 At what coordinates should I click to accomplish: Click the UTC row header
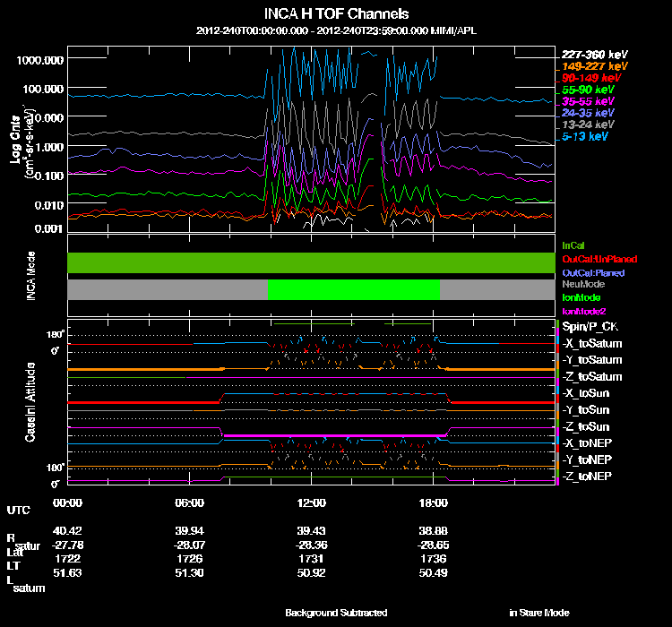coord(19,510)
